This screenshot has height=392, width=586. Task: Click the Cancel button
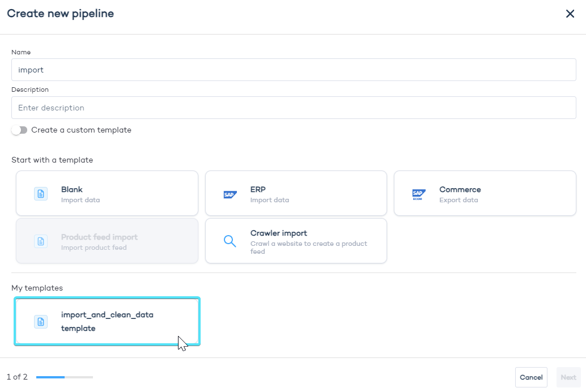531,377
